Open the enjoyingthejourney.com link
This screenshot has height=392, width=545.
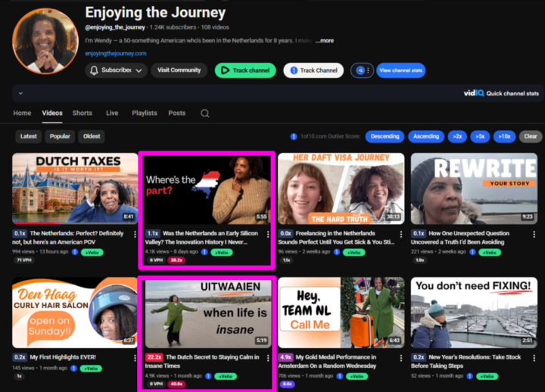pos(116,54)
